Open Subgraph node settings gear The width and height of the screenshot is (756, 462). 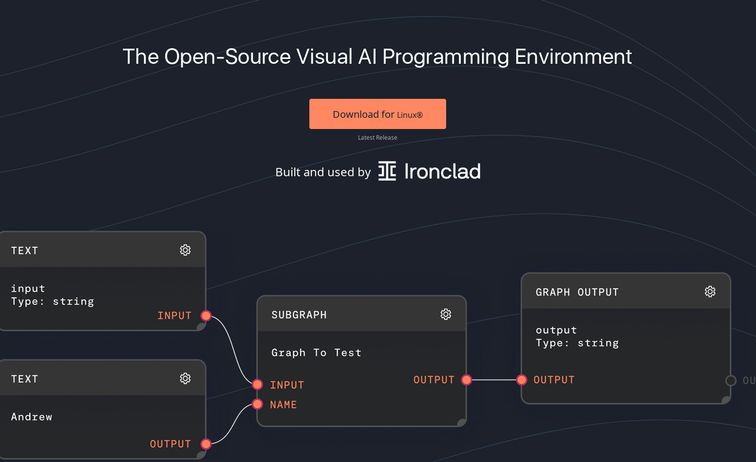[446, 314]
